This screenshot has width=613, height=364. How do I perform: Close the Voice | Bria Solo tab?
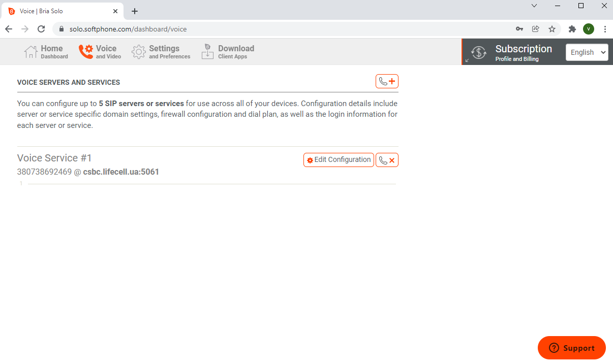tap(115, 11)
